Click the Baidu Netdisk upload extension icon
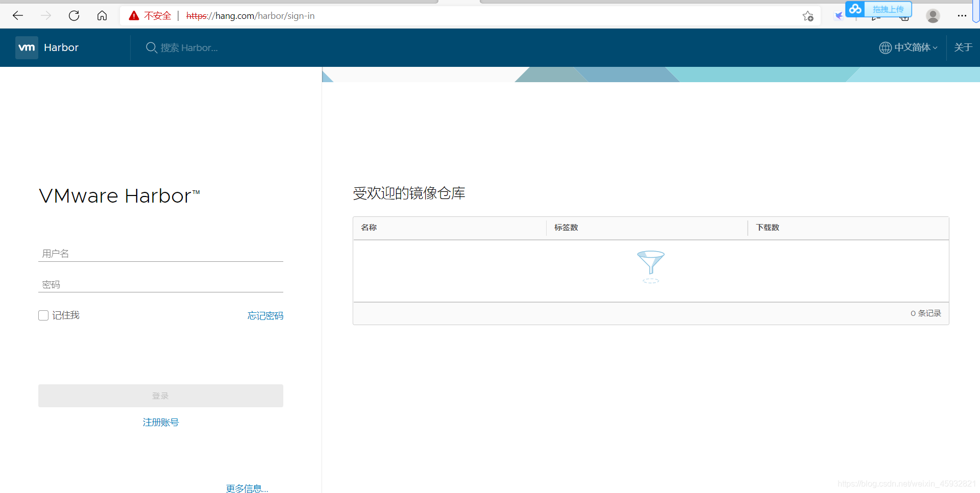 click(855, 9)
